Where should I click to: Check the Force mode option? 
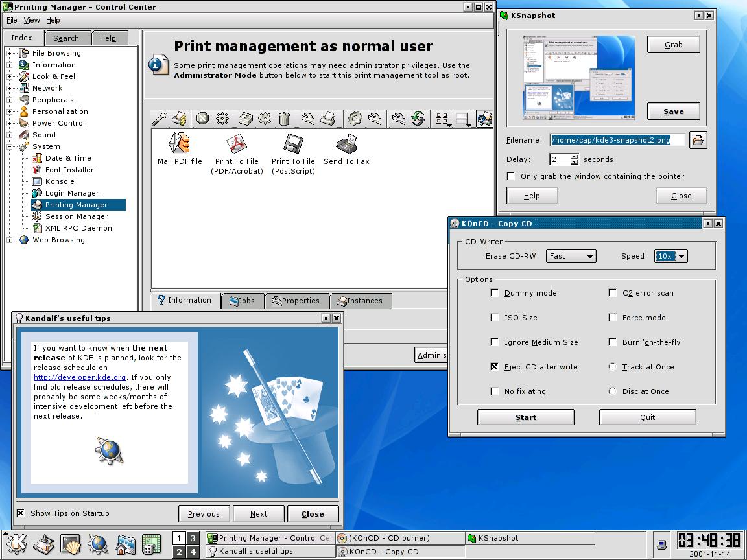613,317
